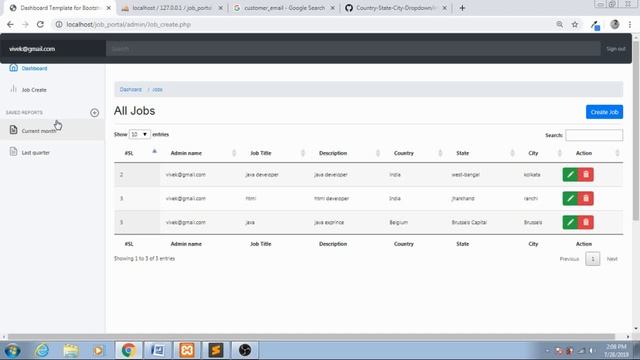
Task: Open XAMPP from the taskbar
Action: pyautogui.click(x=187, y=350)
